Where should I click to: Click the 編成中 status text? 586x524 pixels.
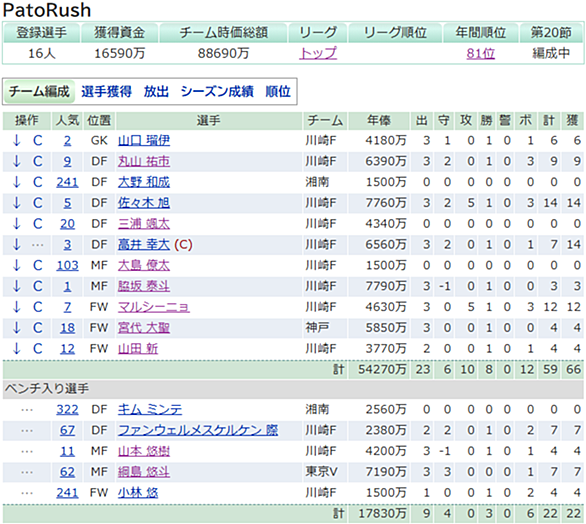pyautogui.click(x=551, y=53)
